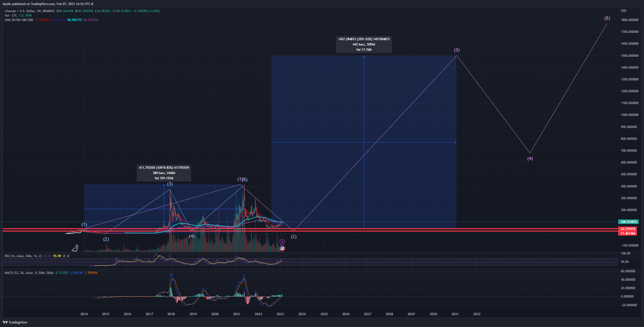Click the volume value 132.706K
Viewport: 644px width, 327px height.
(25, 16)
